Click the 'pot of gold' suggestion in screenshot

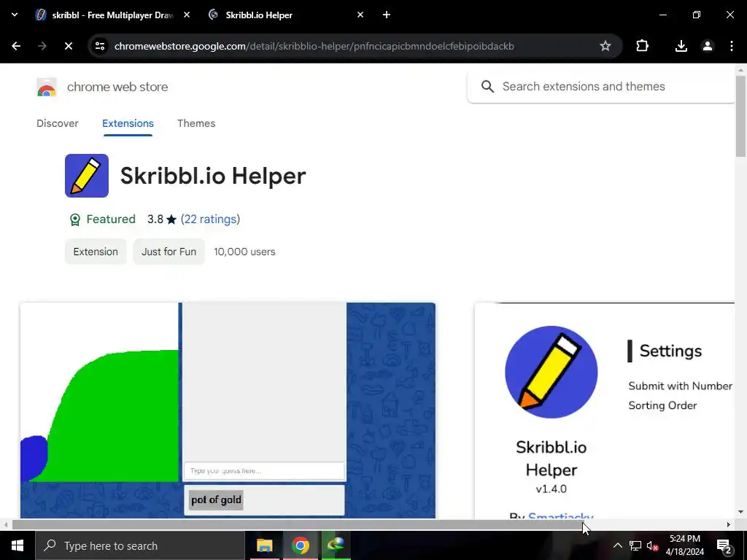pyautogui.click(x=216, y=500)
